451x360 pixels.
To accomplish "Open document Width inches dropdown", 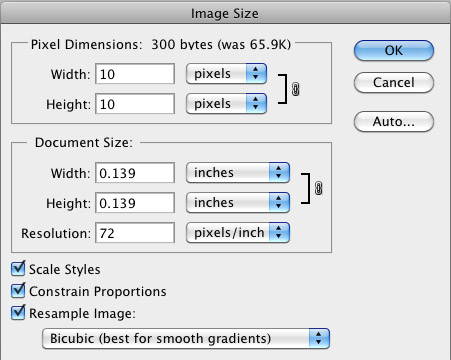I will (238, 173).
